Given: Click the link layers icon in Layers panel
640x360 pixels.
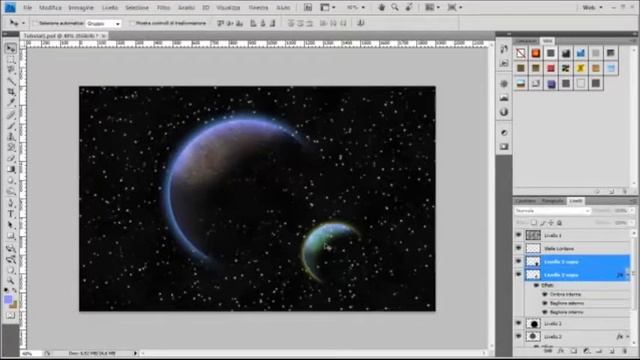Looking at the screenshot, I should pyautogui.click(x=549, y=351).
